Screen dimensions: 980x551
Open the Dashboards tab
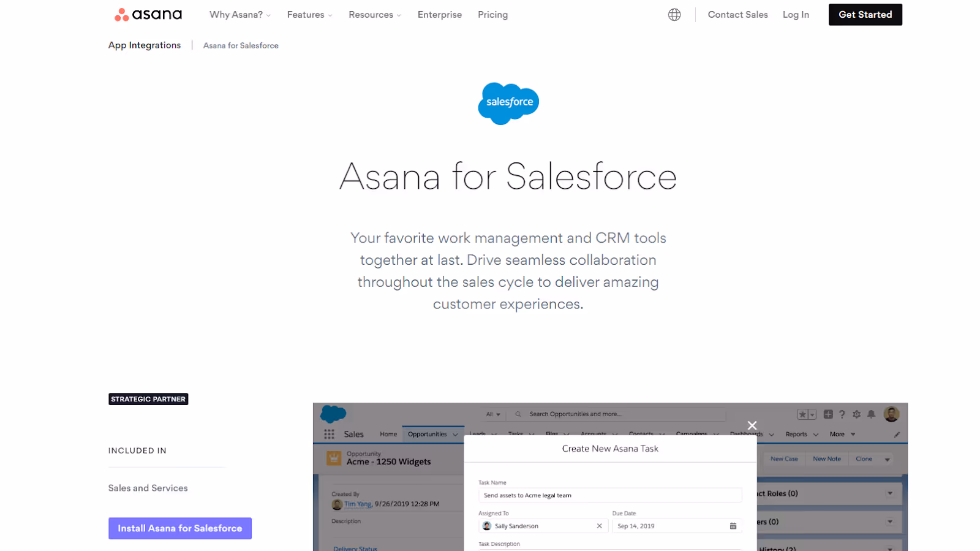[747, 435]
